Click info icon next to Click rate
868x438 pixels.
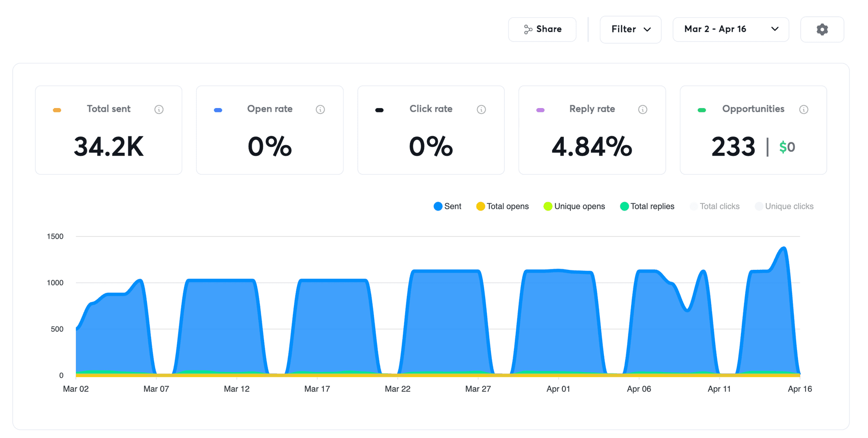[481, 109]
